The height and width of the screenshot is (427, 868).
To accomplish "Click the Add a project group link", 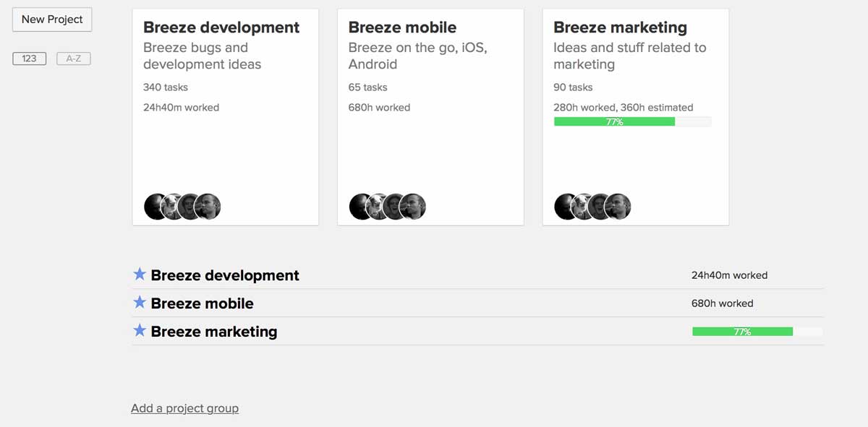I will click(184, 408).
